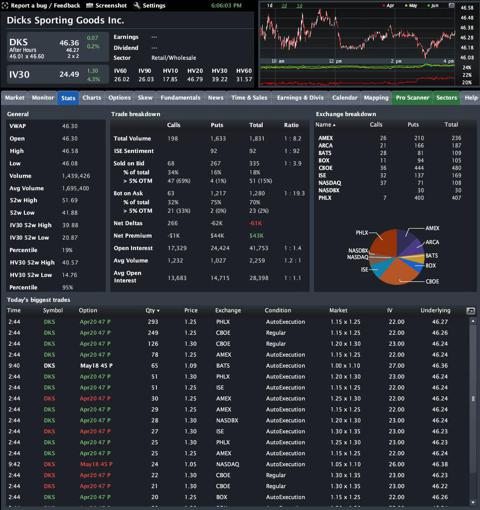
Task: Switch to the Market tab
Action: pyautogui.click(x=15, y=98)
